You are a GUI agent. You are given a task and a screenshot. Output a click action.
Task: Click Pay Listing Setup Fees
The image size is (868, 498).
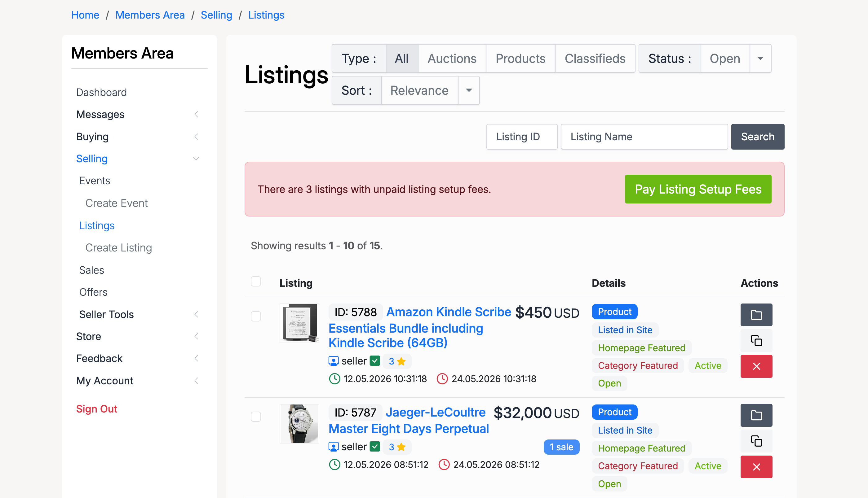(698, 189)
